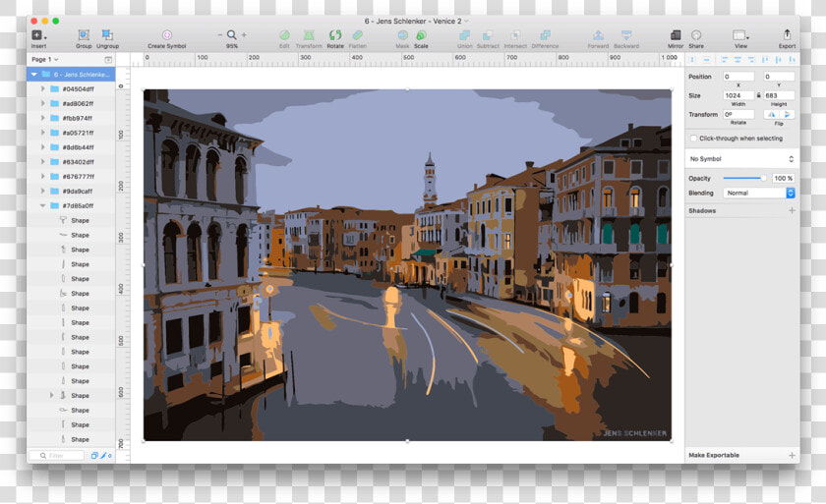Click the Rotate toolbar icon
The width and height of the screenshot is (826, 504).
tap(335, 34)
